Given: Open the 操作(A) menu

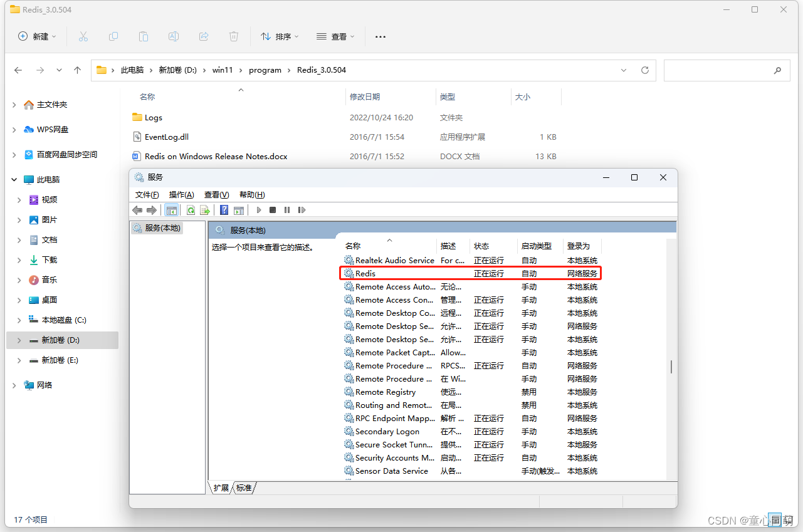Looking at the screenshot, I should [181, 194].
